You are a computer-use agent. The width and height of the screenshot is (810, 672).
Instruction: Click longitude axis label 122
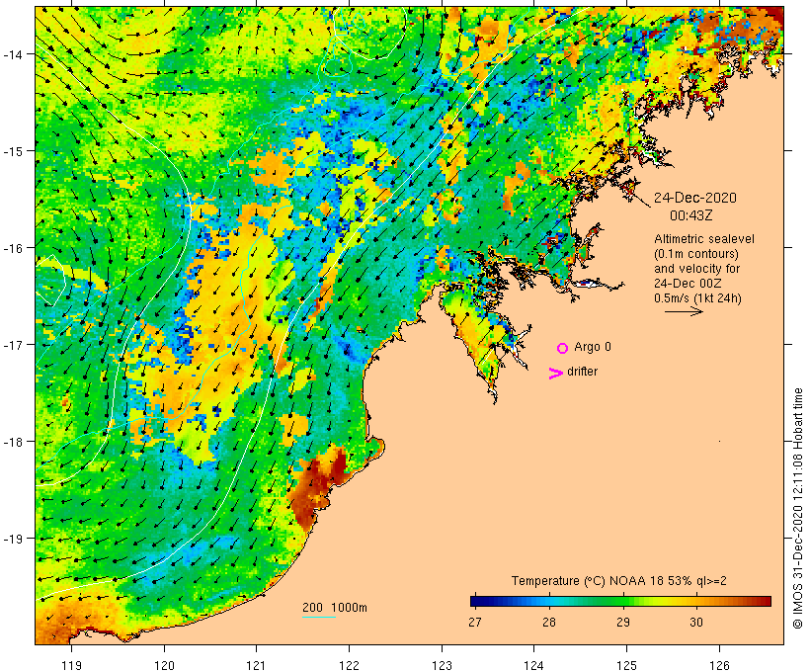350,665
